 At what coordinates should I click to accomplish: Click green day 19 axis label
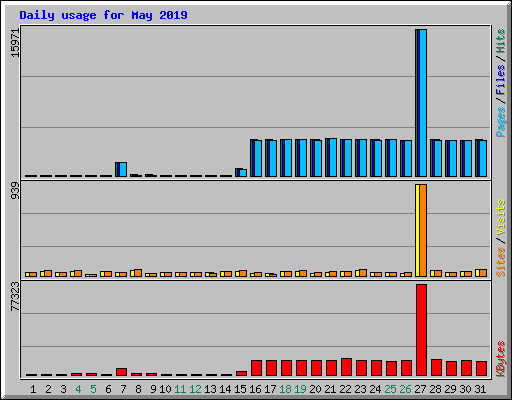tap(300, 389)
